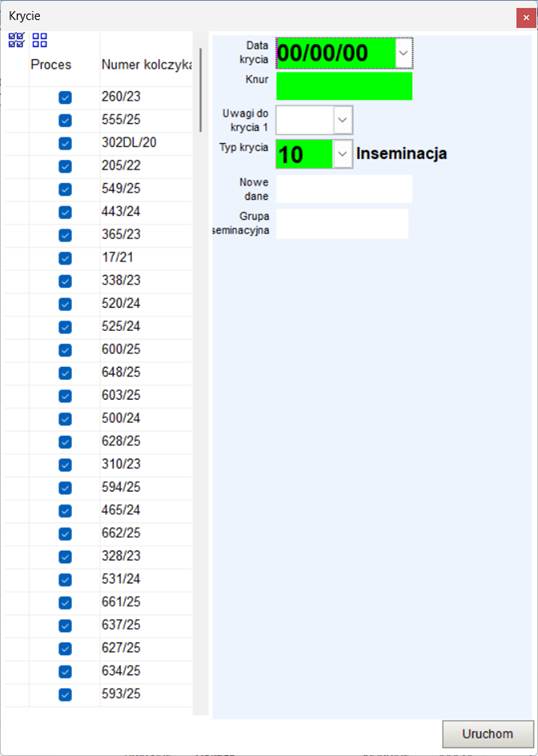
Task: Toggle the checkbox for sow 205/22
Action: tap(65, 166)
